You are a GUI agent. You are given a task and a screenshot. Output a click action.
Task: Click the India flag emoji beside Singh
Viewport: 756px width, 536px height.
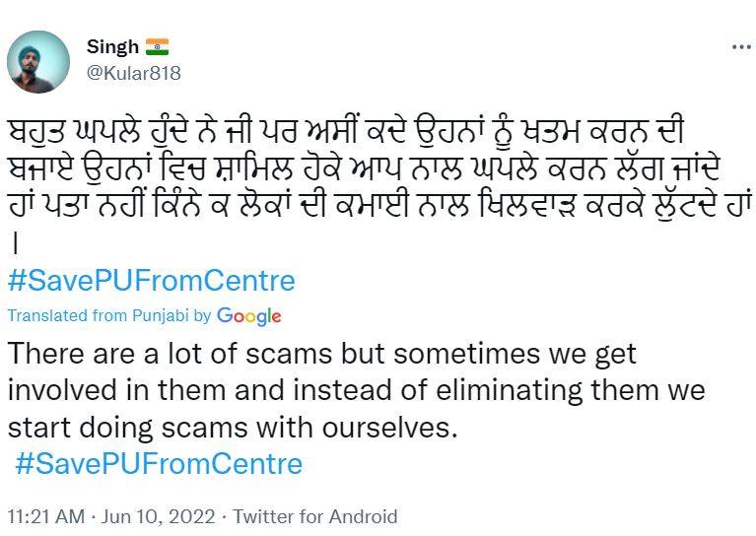pos(158,46)
